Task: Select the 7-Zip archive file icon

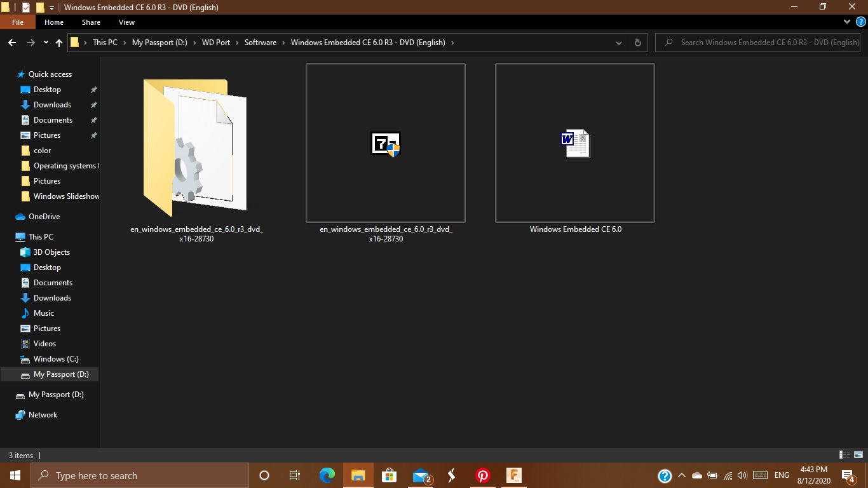Action: 386,144
